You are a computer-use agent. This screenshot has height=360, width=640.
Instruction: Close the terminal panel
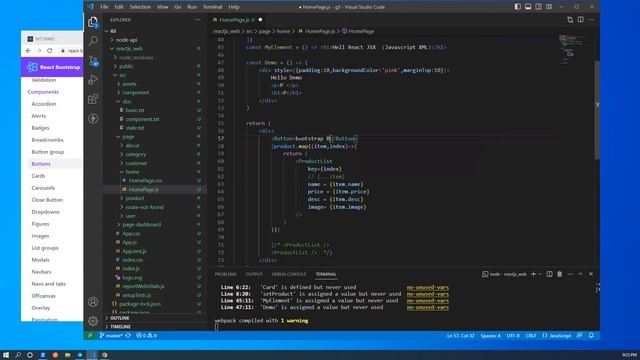(591, 274)
